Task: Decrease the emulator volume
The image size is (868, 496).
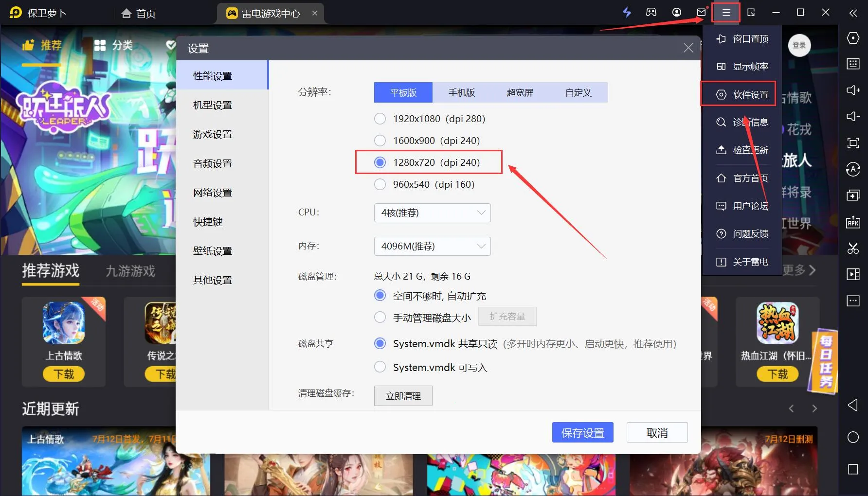Action: coord(853,117)
